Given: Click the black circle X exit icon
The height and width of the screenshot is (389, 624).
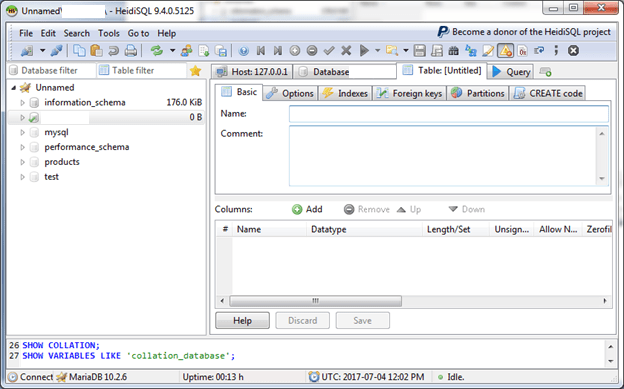Looking at the screenshot, I should tap(573, 51).
